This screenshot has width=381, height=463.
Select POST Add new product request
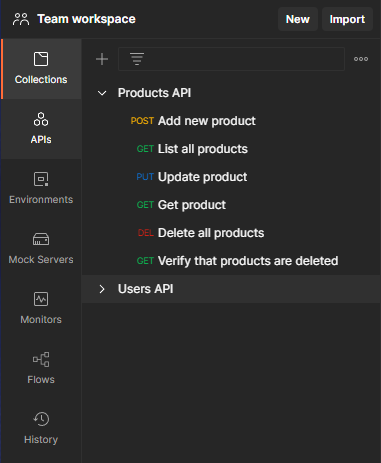pos(231,121)
